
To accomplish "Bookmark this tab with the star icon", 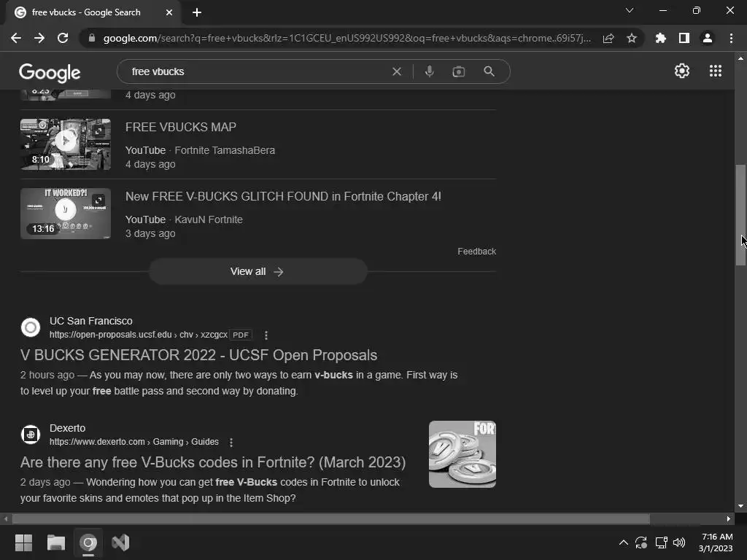I will (x=632, y=38).
